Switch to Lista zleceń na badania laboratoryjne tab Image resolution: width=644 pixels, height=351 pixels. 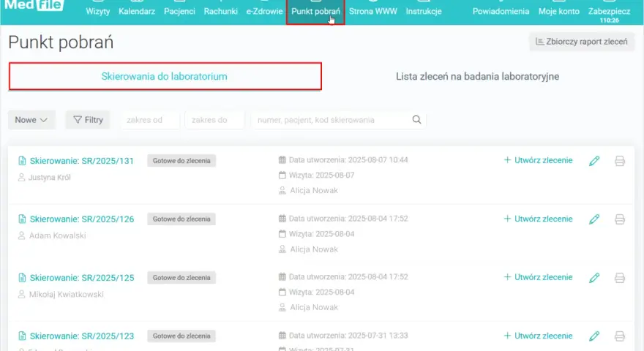(x=477, y=76)
